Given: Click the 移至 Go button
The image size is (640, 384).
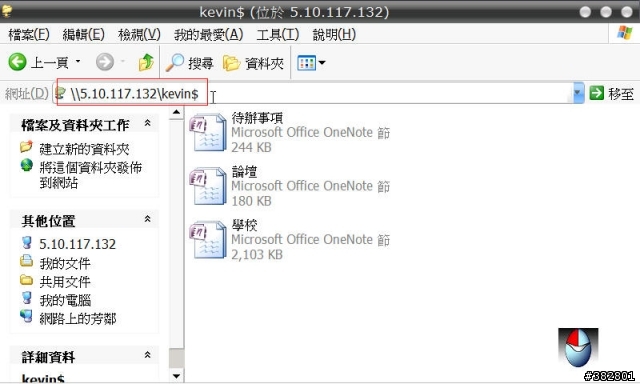Looking at the screenshot, I should 611,93.
